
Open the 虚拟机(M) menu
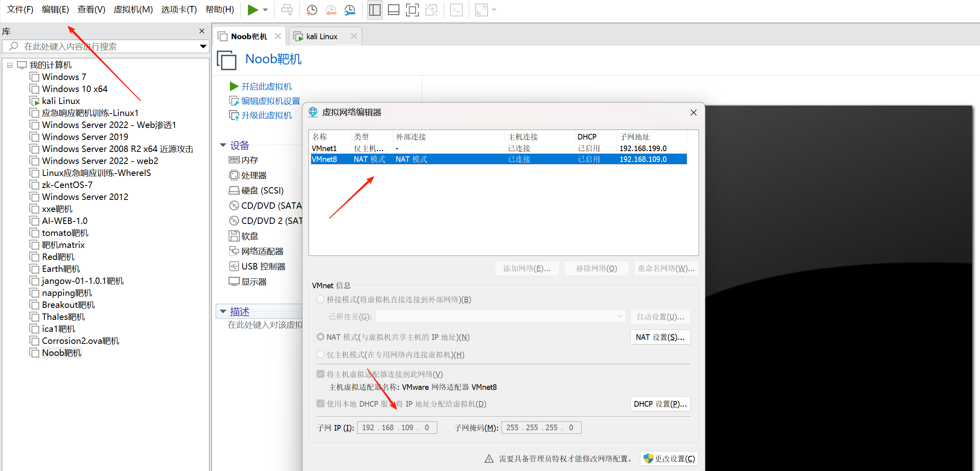pyautogui.click(x=133, y=10)
